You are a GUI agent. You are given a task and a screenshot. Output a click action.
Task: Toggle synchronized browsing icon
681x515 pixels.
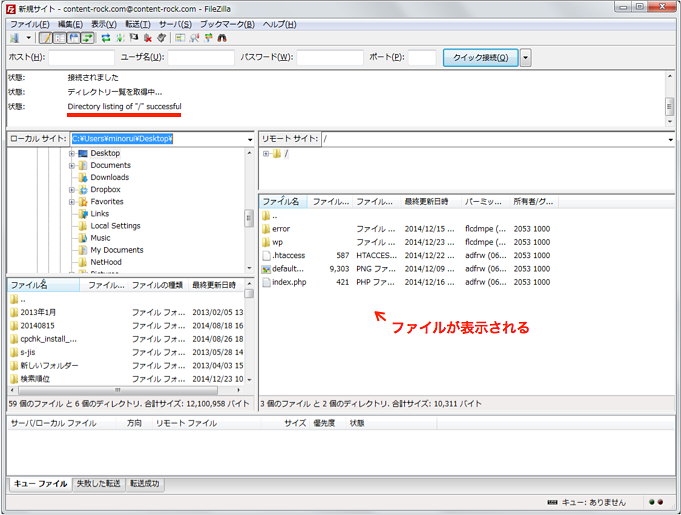point(208,38)
